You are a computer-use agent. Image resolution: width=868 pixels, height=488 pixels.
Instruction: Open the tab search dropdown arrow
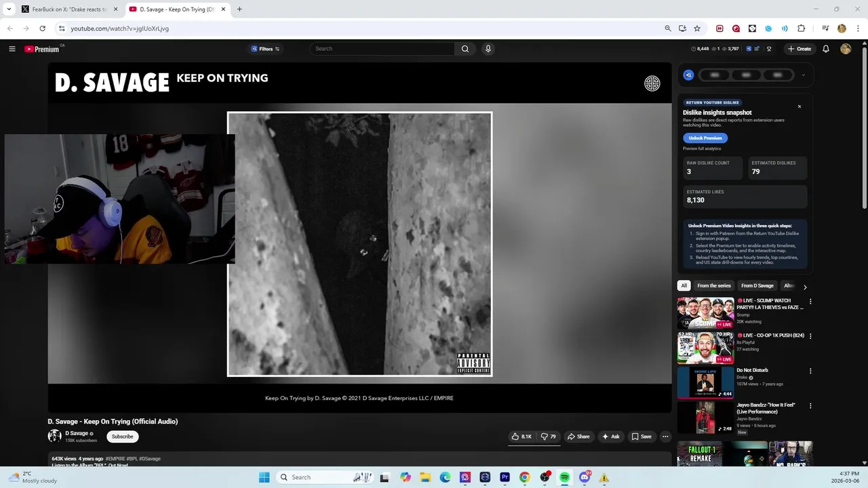pyautogui.click(x=9, y=9)
